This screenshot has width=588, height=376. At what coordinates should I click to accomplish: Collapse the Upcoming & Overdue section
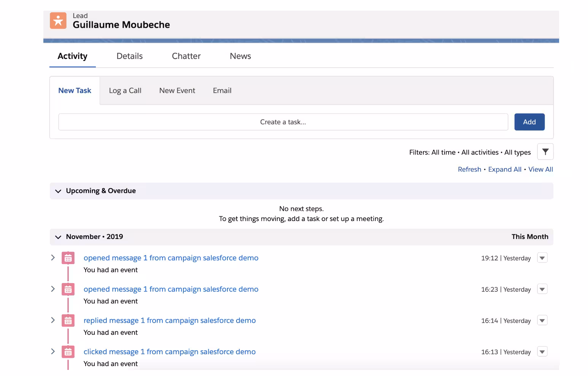[x=58, y=191]
